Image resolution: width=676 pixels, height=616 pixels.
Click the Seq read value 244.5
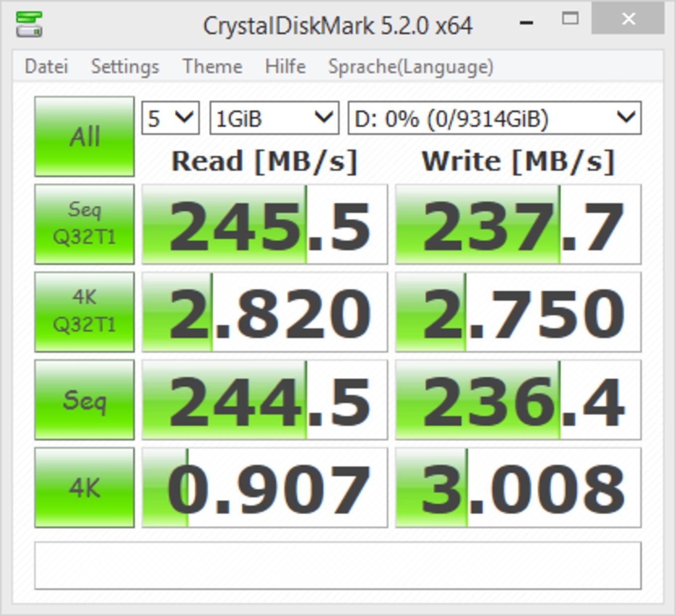[264, 400]
